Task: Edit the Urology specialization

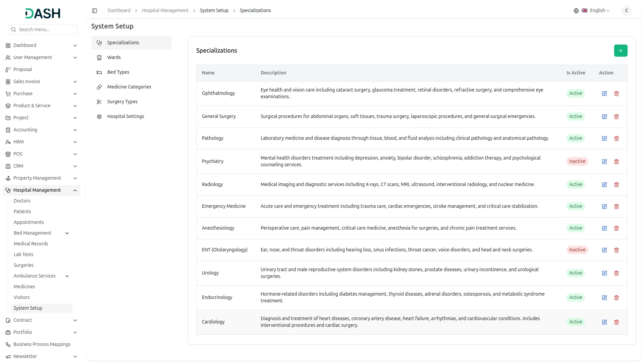Action: coord(604,273)
